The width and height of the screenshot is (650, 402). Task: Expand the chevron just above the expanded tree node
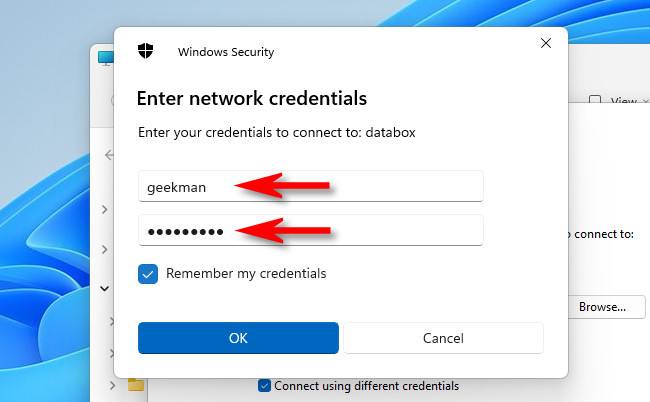click(x=105, y=249)
